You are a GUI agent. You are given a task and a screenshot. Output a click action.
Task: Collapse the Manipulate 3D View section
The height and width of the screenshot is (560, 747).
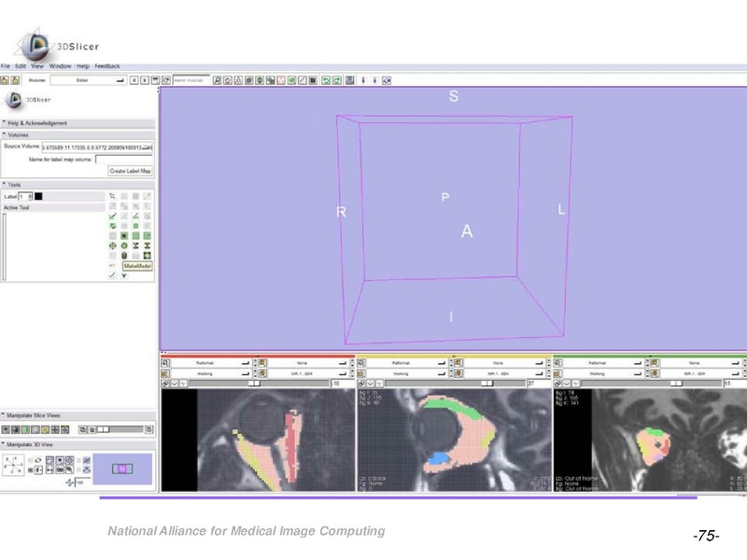[x=78, y=445]
